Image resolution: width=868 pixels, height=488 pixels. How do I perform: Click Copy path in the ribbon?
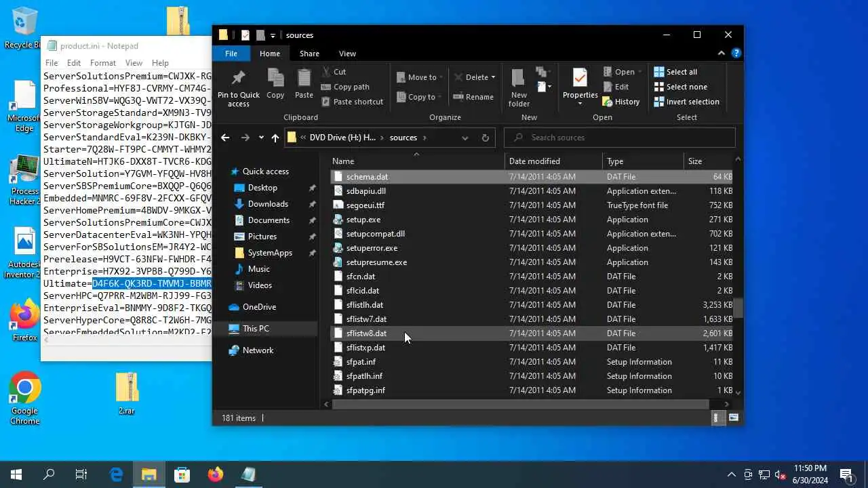pos(345,87)
